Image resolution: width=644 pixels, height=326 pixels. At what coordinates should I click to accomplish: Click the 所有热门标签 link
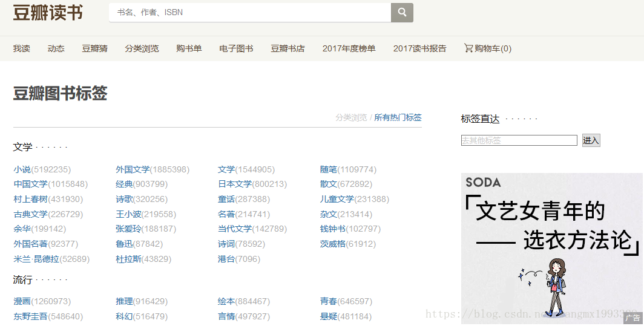[398, 117]
